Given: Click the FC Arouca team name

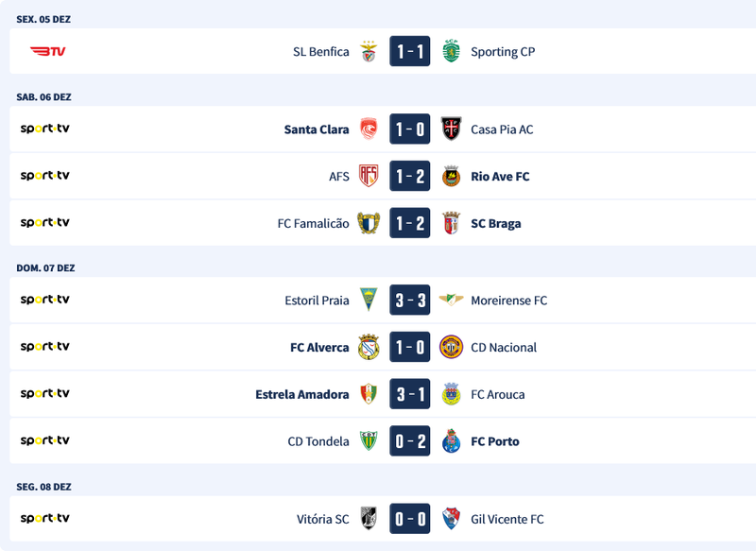Looking at the screenshot, I should 497,394.
